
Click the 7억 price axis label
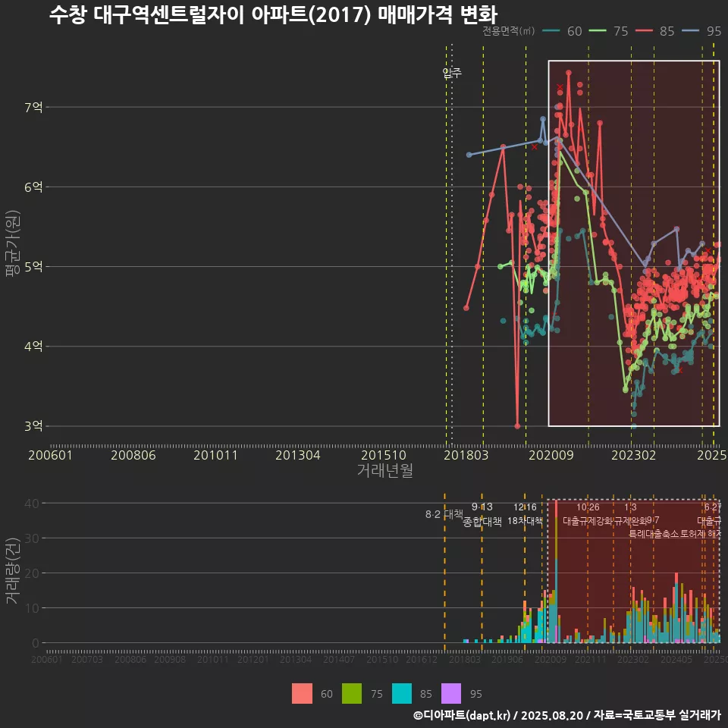point(33,107)
